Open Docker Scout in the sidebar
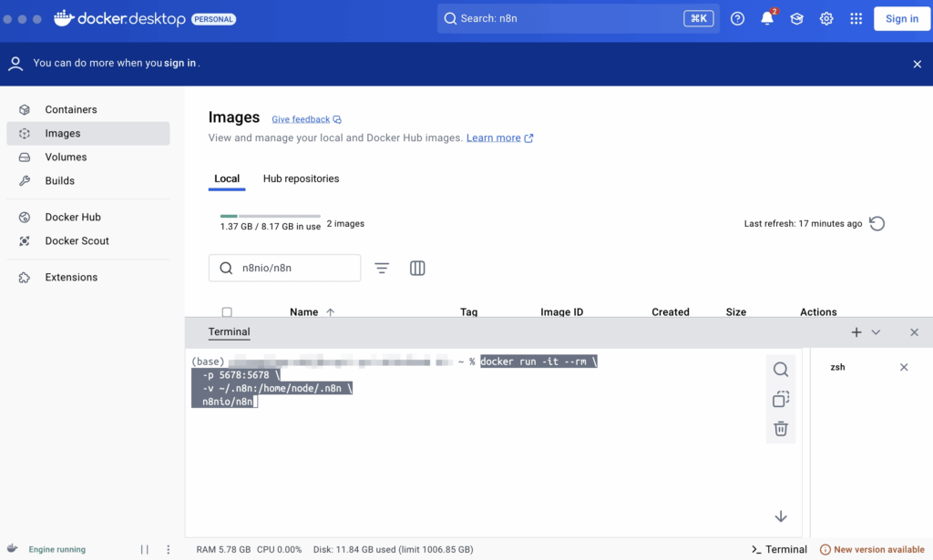The width and height of the screenshot is (933, 560). coord(88,240)
